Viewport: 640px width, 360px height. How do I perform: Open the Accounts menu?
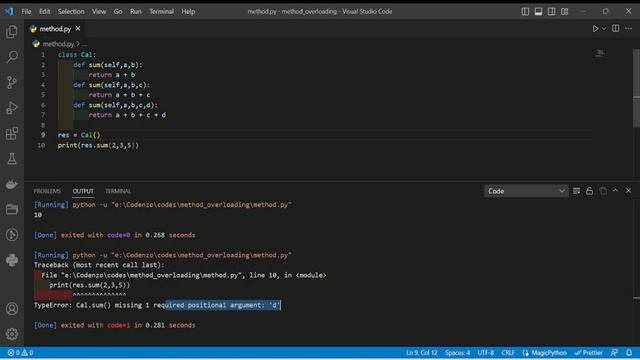(12, 309)
